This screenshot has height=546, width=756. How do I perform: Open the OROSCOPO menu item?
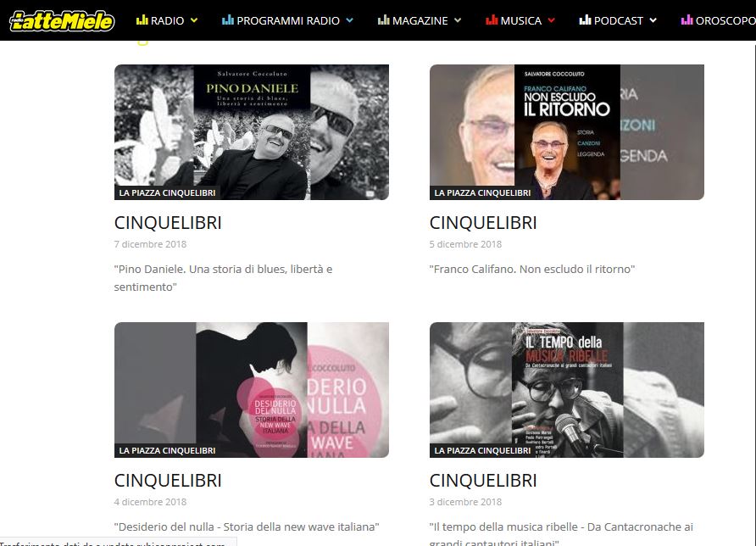coord(725,20)
